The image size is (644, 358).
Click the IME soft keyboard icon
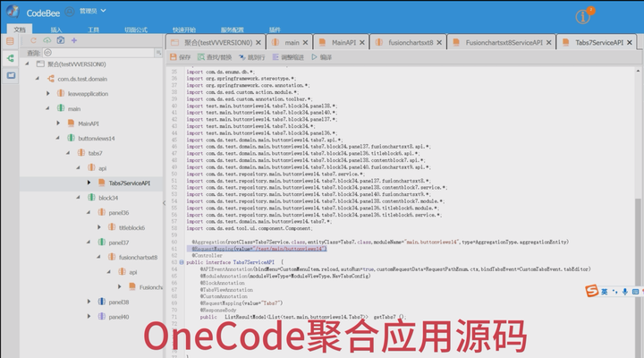click(635, 292)
